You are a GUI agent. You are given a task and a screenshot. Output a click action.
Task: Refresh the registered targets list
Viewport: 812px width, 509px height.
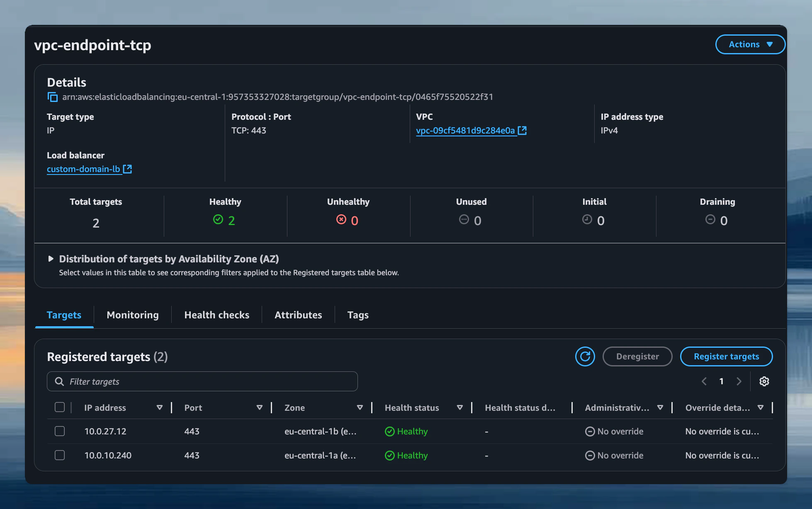[585, 356]
